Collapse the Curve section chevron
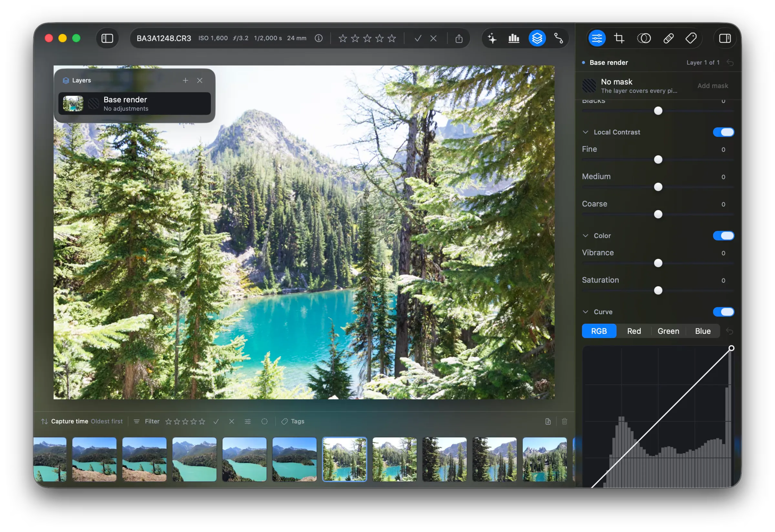 tap(585, 312)
